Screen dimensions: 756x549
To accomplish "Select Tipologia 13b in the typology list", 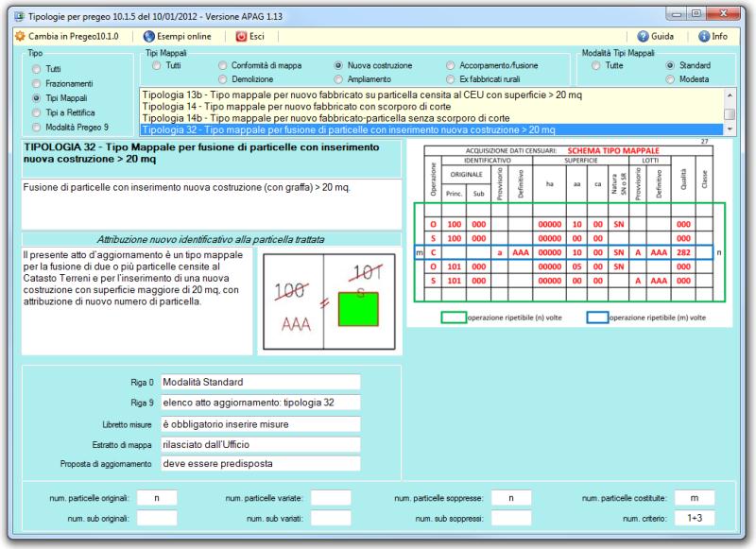I will 432,94.
